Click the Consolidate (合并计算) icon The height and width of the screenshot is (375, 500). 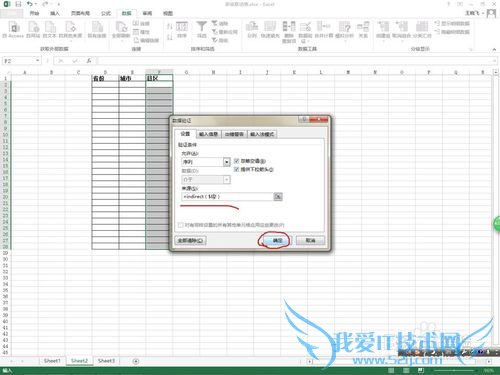pyautogui.click(x=324, y=29)
